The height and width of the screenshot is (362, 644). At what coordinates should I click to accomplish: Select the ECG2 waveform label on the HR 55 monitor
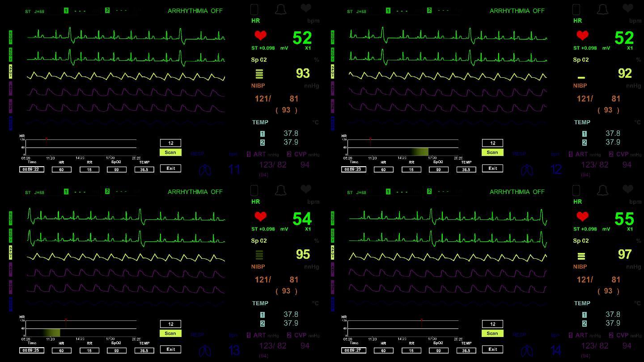click(x=333, y=235)
